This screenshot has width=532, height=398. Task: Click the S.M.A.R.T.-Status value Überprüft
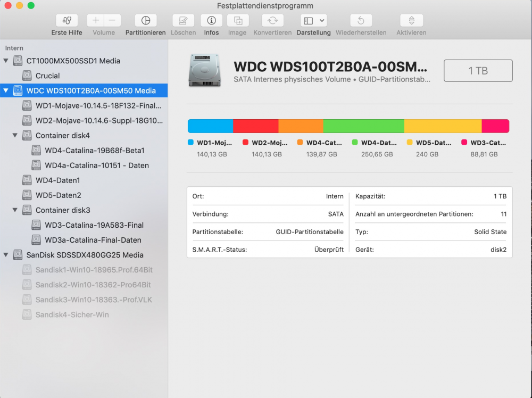click(x=329, y=250)
